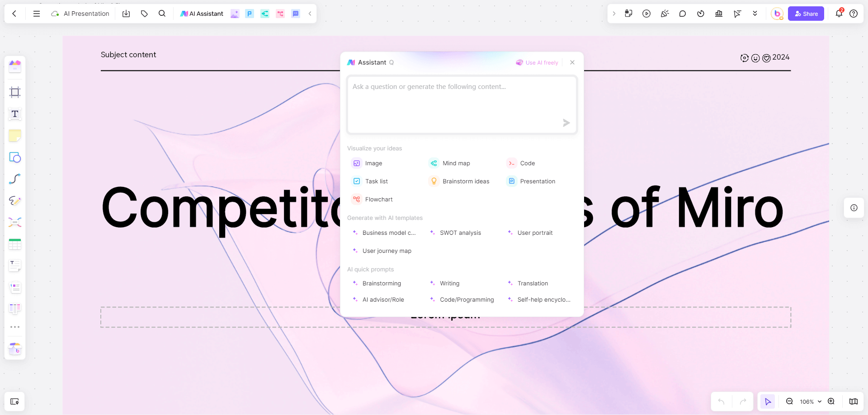The width and height of the screenshot is (868, 415).
Task: Zoom in with plus magnifier
Action: 831,401
